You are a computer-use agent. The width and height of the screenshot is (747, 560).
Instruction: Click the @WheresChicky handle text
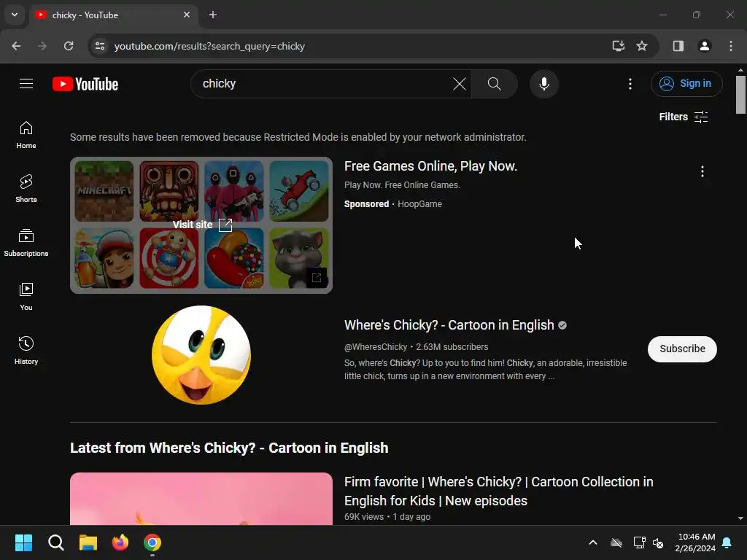376,347
